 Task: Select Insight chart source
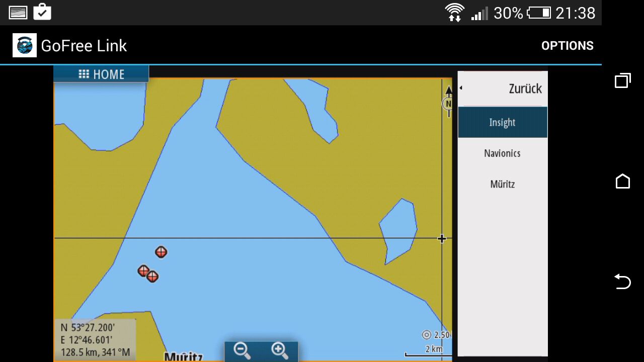pyautogui.click(x=502, y=122)
